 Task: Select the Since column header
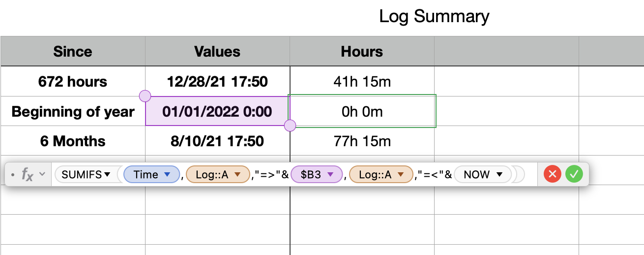point(73,51)
